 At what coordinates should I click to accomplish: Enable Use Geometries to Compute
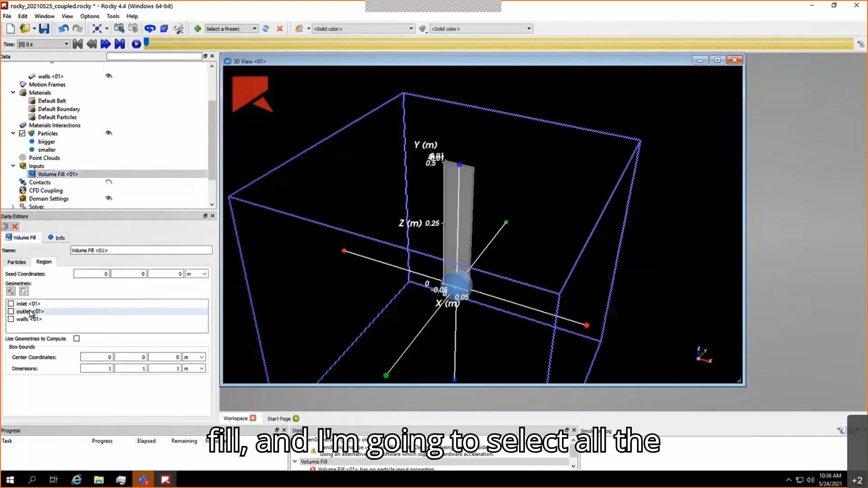click(x=76, y=338)
